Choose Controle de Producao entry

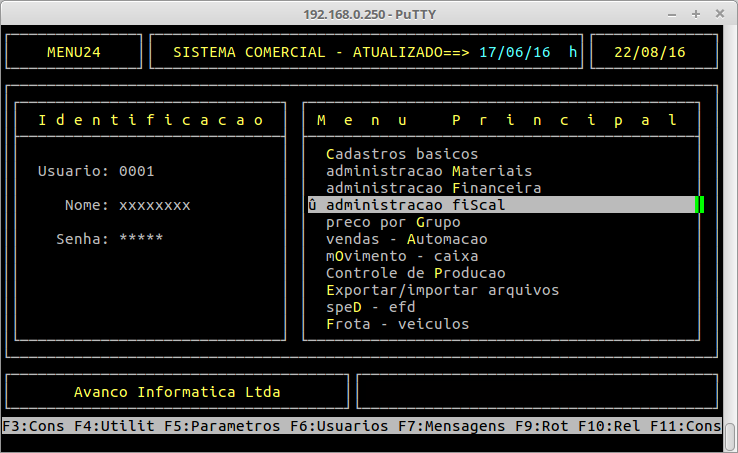click(x=416, y=273)
